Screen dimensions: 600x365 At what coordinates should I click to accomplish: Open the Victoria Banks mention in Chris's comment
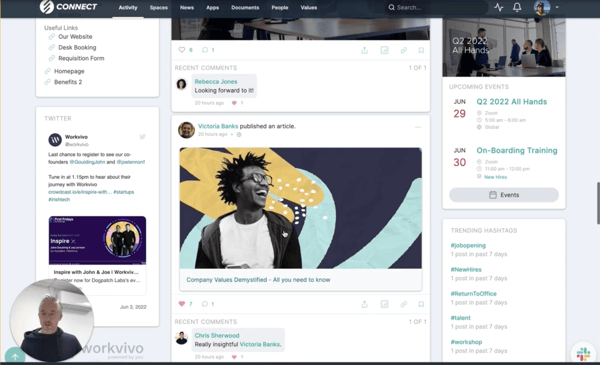point(260,344)
